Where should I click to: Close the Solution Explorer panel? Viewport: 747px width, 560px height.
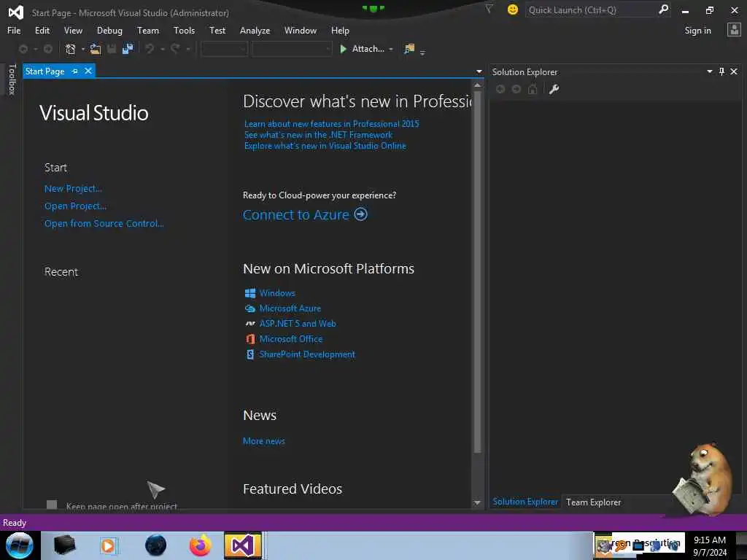coord(734,71)
